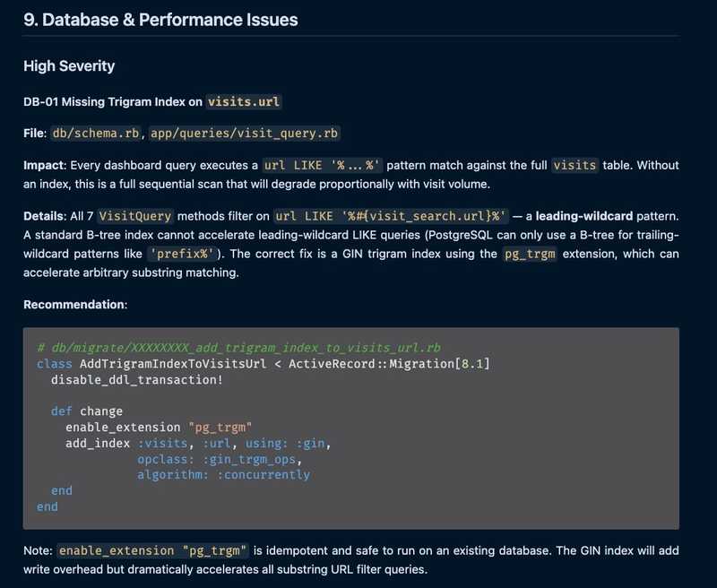717x588 pixels.
Task: Click the 'Impact:' bold label
Action: click(x=46, y=165)
